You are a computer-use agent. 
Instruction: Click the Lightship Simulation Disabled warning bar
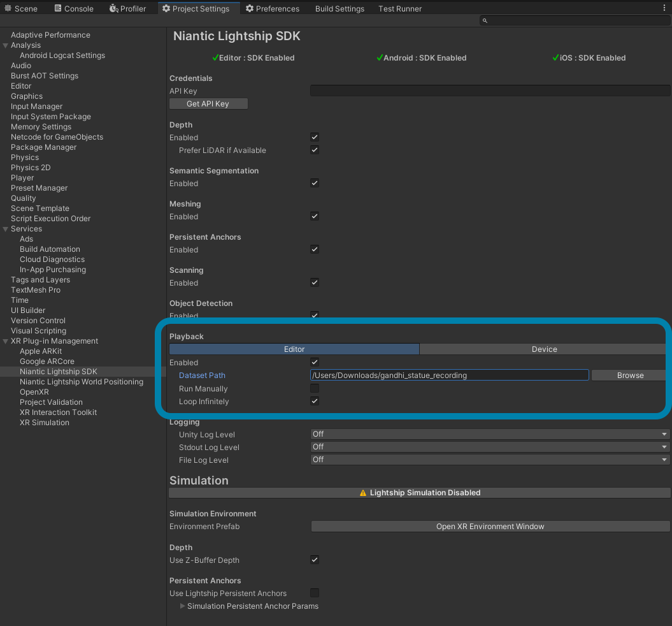coord(420,493)
